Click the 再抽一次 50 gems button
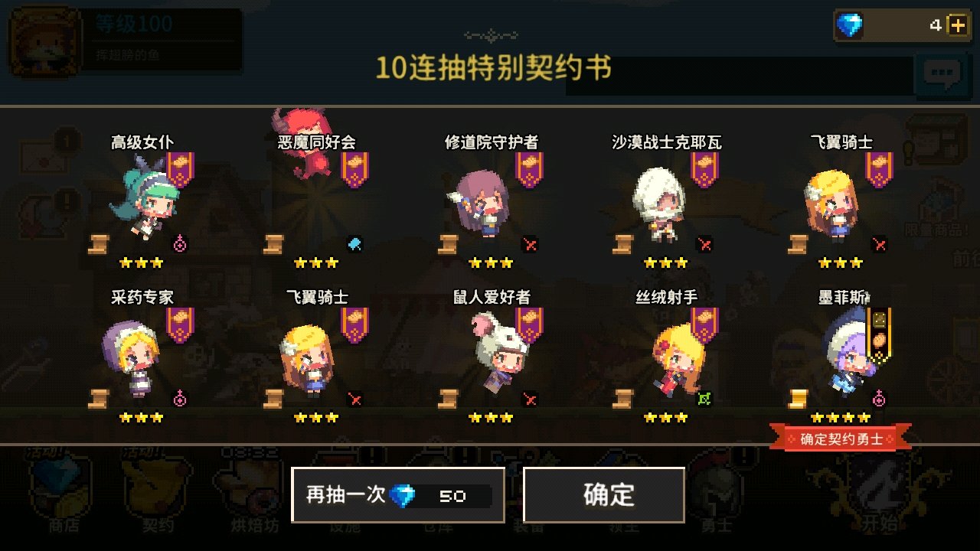The image size is (980, 551). tap(398, 495)
